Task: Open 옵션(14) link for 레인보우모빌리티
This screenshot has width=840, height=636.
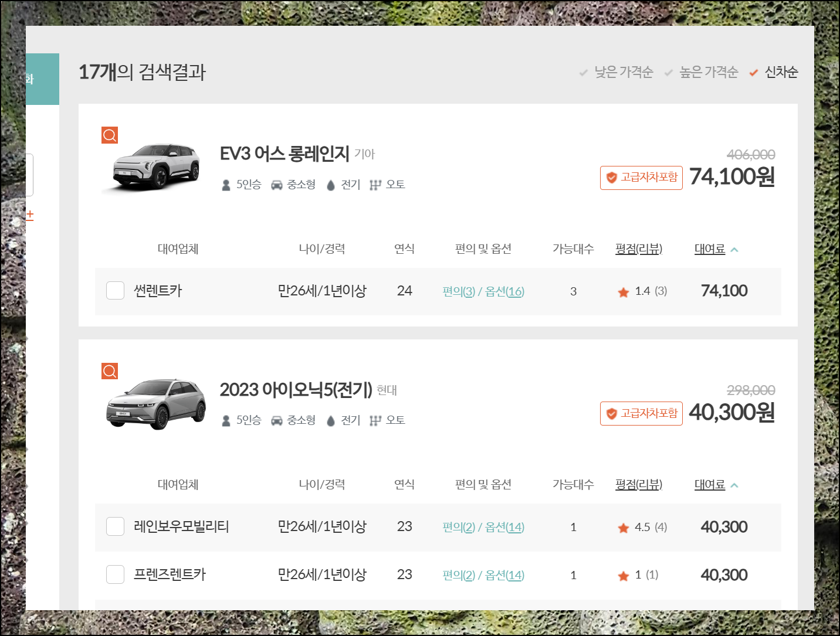Action: point(504,527)
